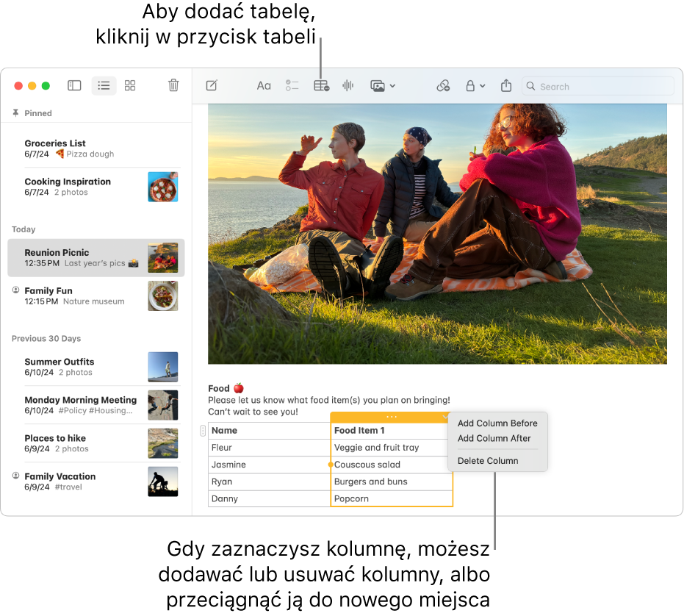Click the column header dropdown arrow
The height and width of the screenshot is (616, 684).
pyautogui.click(x=445, y=417)
